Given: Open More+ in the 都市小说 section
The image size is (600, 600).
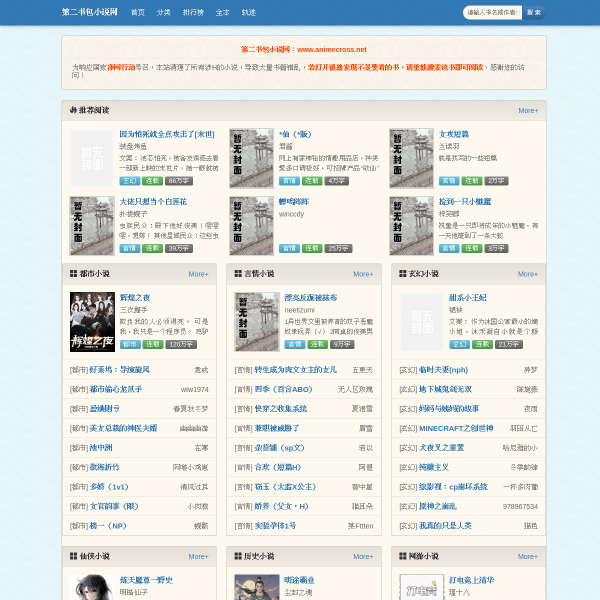Looking at the screenshot, I should click(198, 274).
